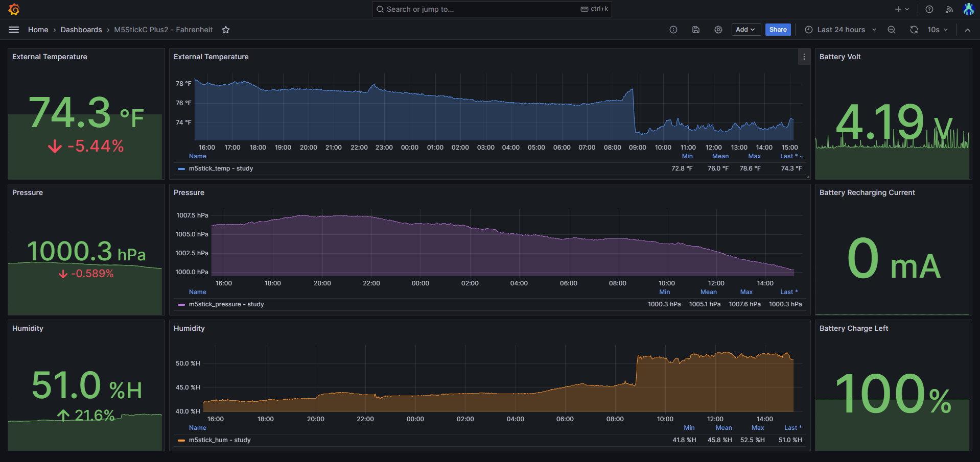This screenshot has width=980, height=462.
Task: Open External Temperature panel three-dot menu
Action: tap(804, 57)
